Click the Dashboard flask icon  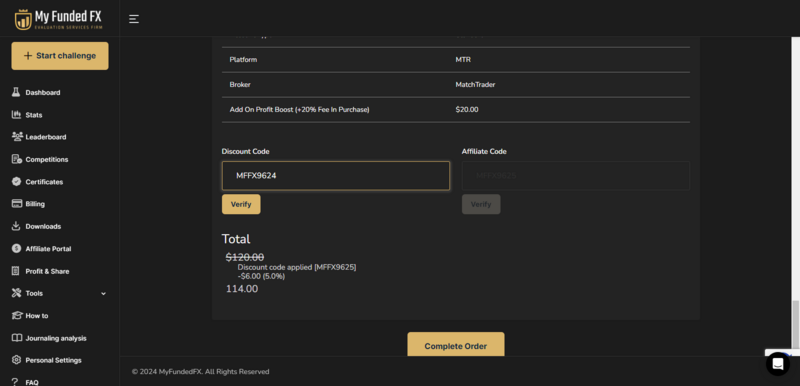tap(16, 92)
